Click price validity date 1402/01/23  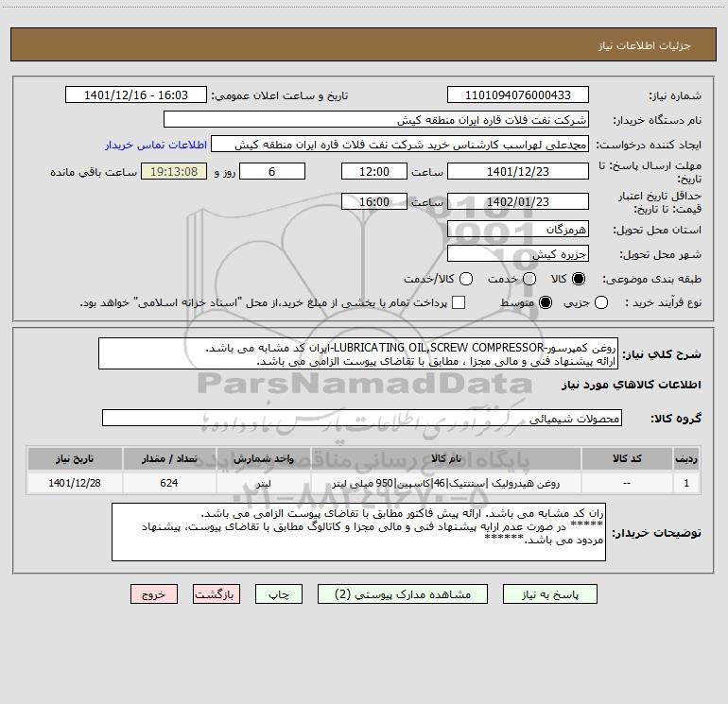click(518, 201)
